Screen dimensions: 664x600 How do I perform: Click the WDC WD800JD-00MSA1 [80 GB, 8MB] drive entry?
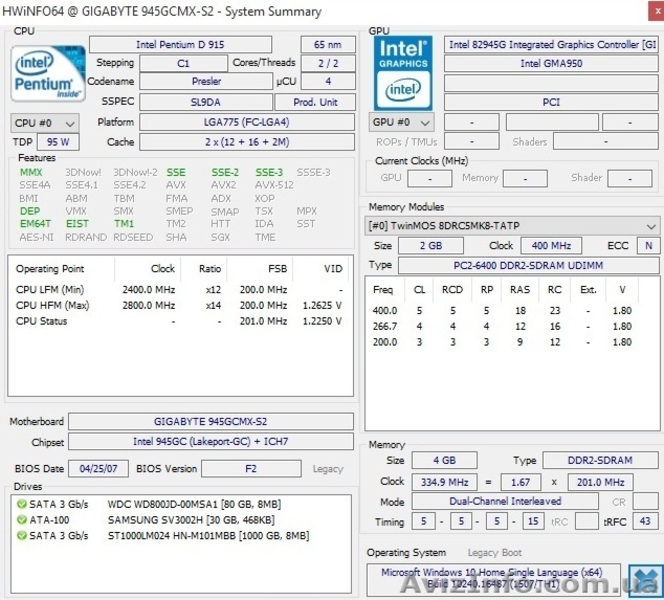(x=194, y=504)
